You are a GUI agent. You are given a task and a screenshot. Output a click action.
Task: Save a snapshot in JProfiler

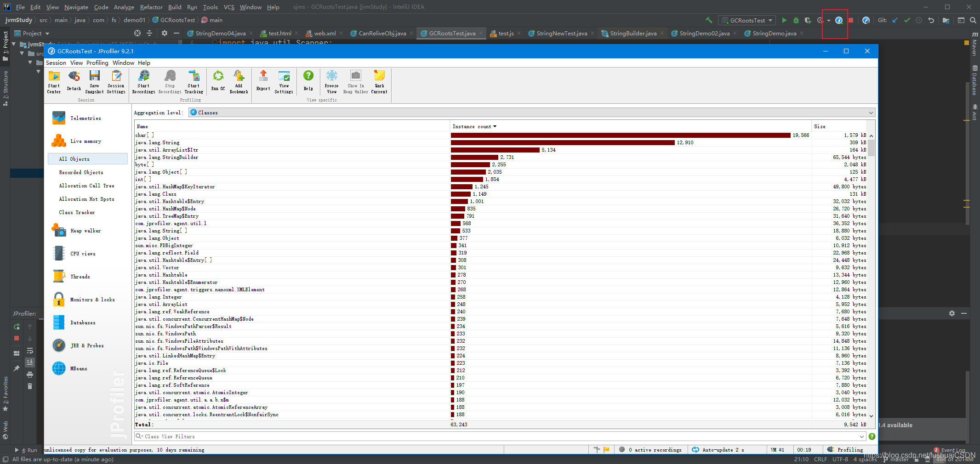94,82
